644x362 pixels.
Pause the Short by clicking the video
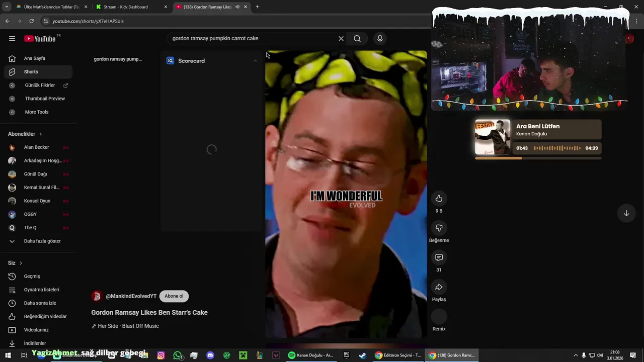pyautogui.click(x=346, y=194)
